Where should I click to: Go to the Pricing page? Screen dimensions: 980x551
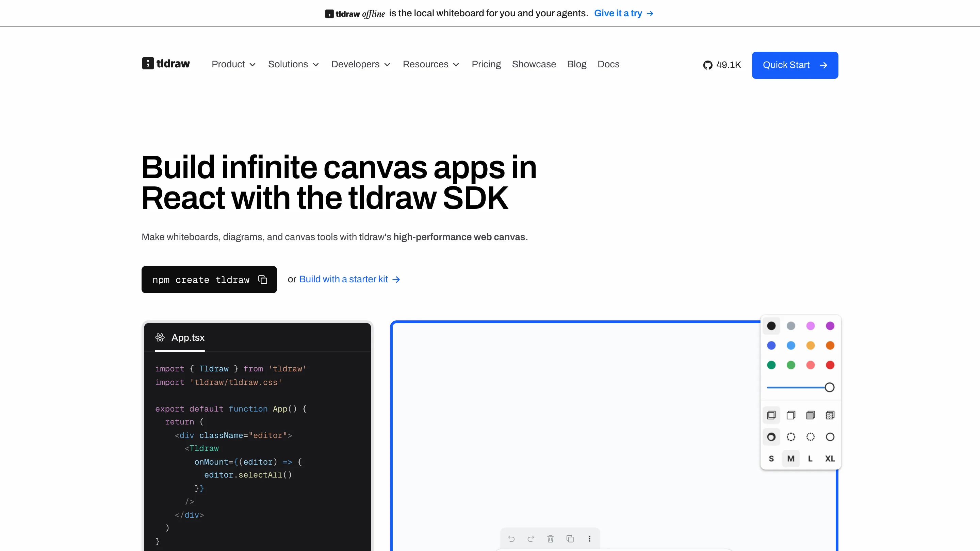tap(486, 64)
